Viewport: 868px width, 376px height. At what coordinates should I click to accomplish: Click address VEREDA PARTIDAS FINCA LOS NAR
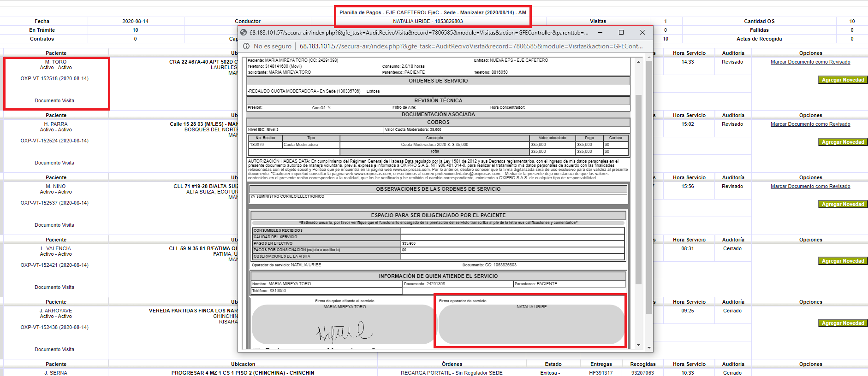tap(193, 311)
